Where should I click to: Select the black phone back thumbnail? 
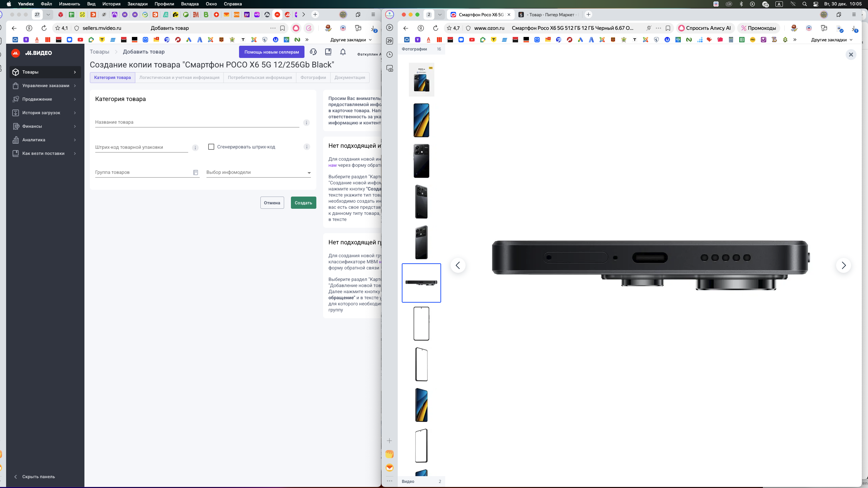point(421,161)
